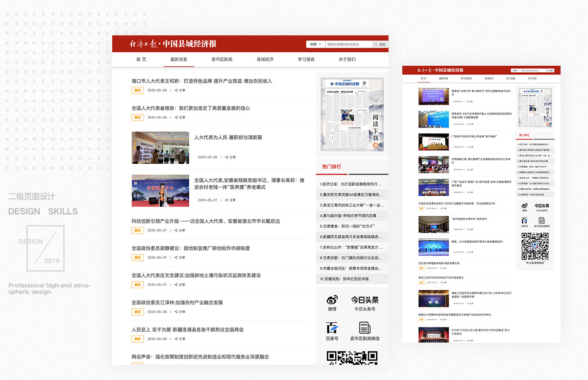Click the search input field in the larger header
Screen dimensions: 588x380
348,44
